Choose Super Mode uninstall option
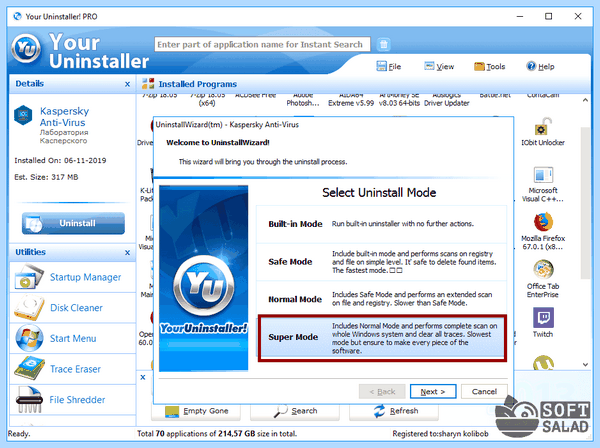The width and height of the screenshot is (600, 448). pyautogui.click(x=382, y=338)
